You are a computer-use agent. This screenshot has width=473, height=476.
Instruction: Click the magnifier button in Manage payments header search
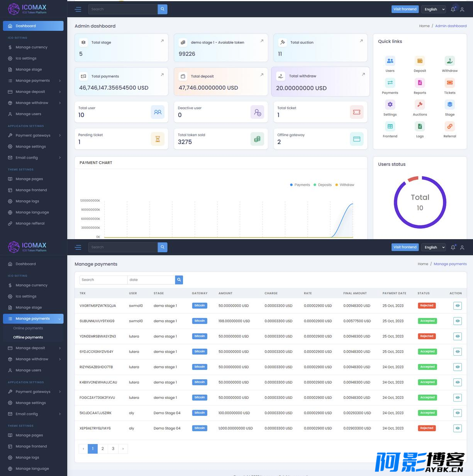click(163, 247)
